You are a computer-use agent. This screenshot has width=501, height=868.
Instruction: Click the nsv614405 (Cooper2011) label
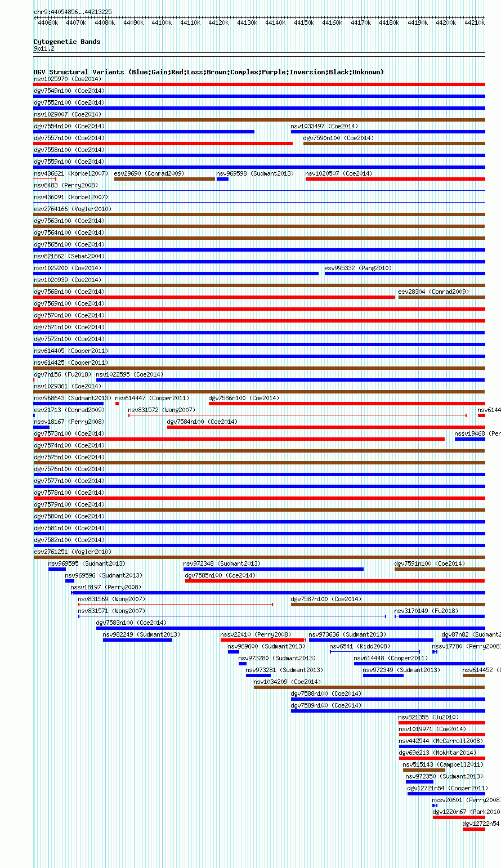point(71,351)
